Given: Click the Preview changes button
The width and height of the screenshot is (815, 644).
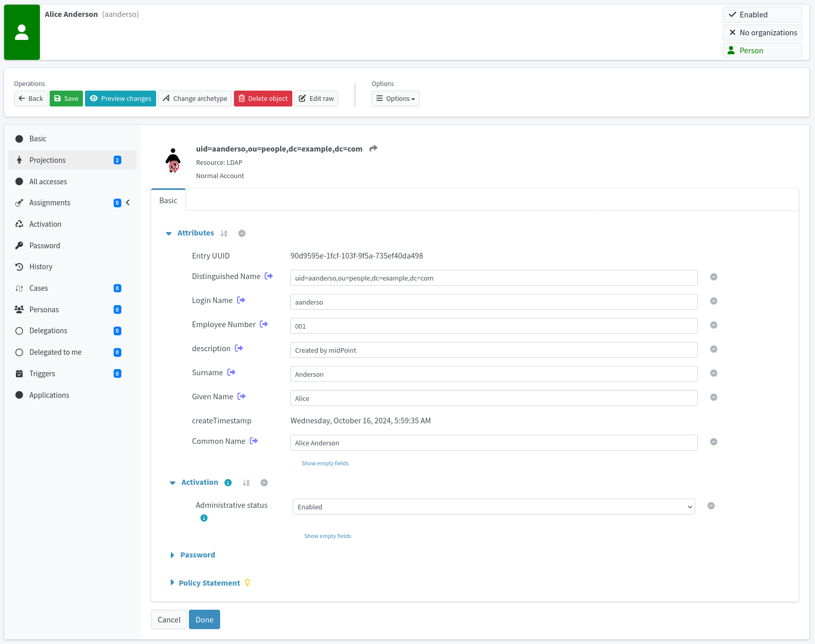Looking at the screenshot, I should (121, 99).
